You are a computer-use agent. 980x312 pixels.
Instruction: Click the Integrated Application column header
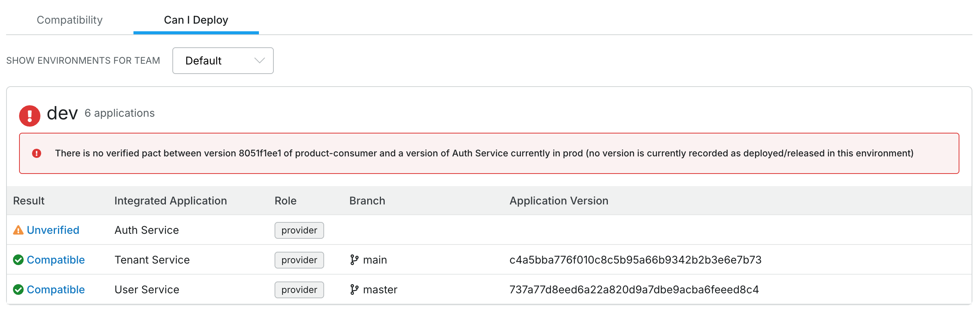click(170, 201)
